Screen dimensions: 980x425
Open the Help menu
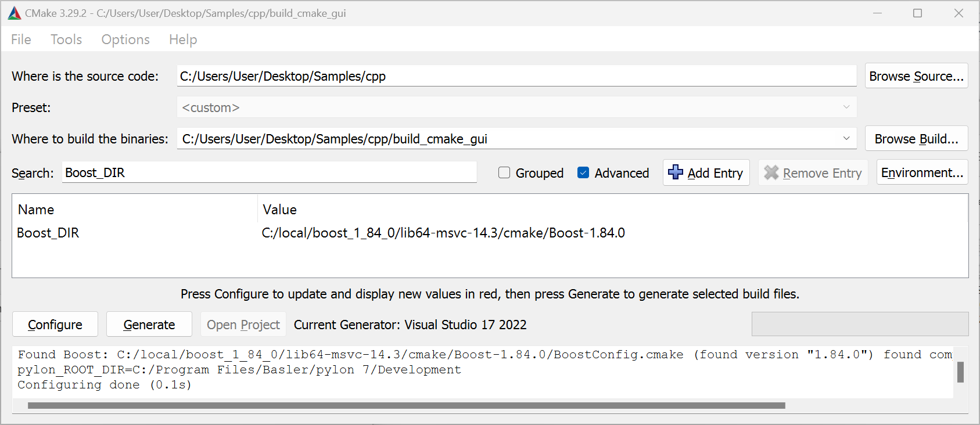pos(183,39)
